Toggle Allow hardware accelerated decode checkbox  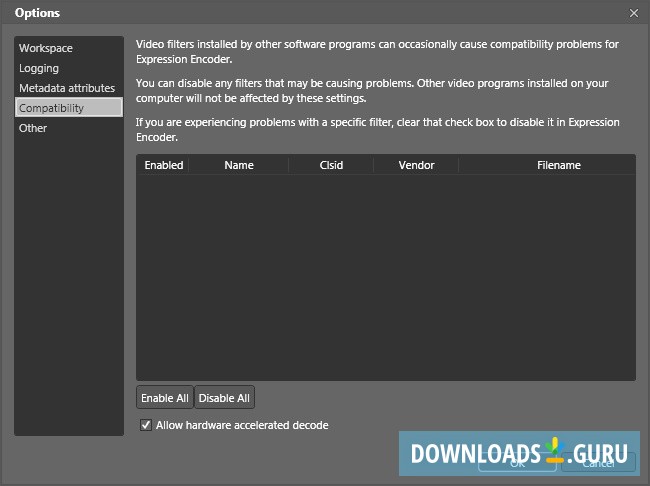click(x=146, y=425)
